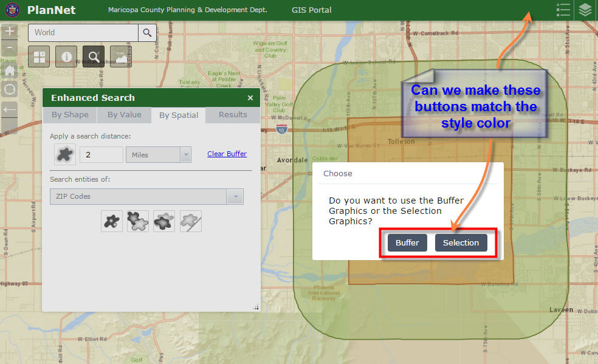Click the Avondale map label
The width and height of the screenshot is (598, 364).
(292, 160)
